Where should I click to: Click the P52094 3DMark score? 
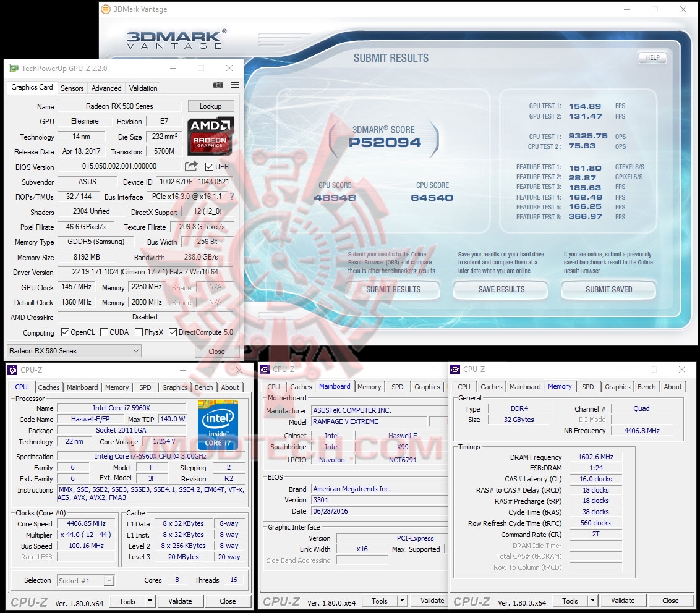point(385,142)
